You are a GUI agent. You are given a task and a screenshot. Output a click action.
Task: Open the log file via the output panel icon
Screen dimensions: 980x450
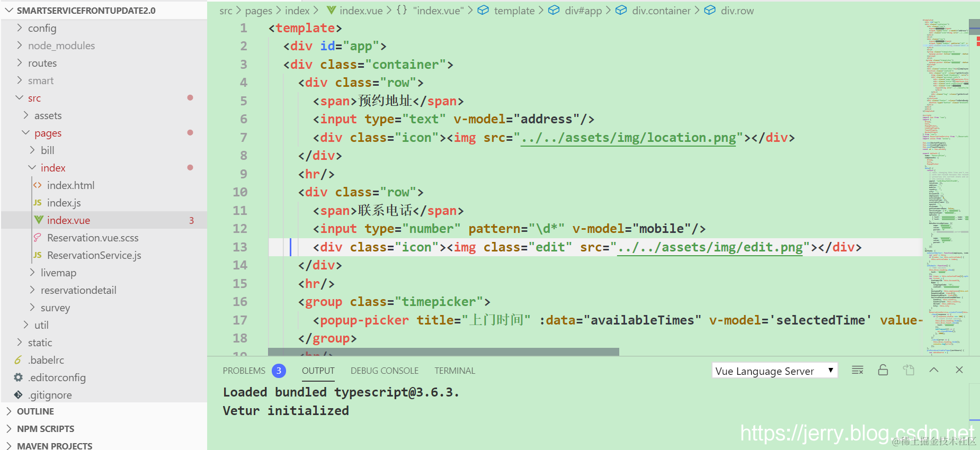(x=908, y=370)
